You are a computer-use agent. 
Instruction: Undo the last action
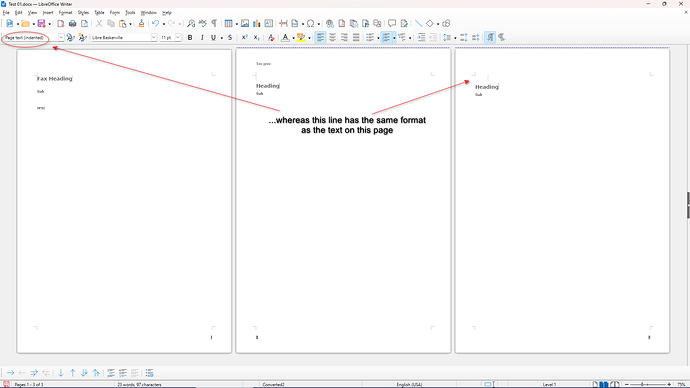155,23
